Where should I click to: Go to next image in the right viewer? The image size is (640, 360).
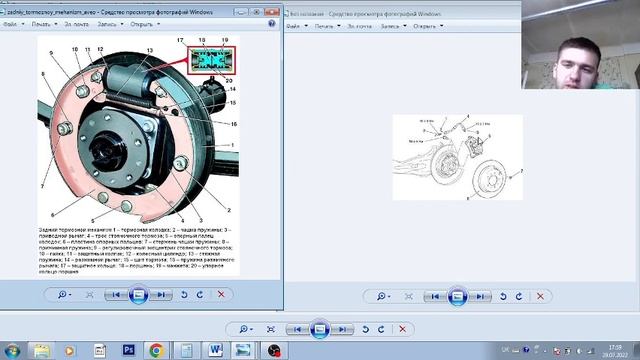coord(480,296)
